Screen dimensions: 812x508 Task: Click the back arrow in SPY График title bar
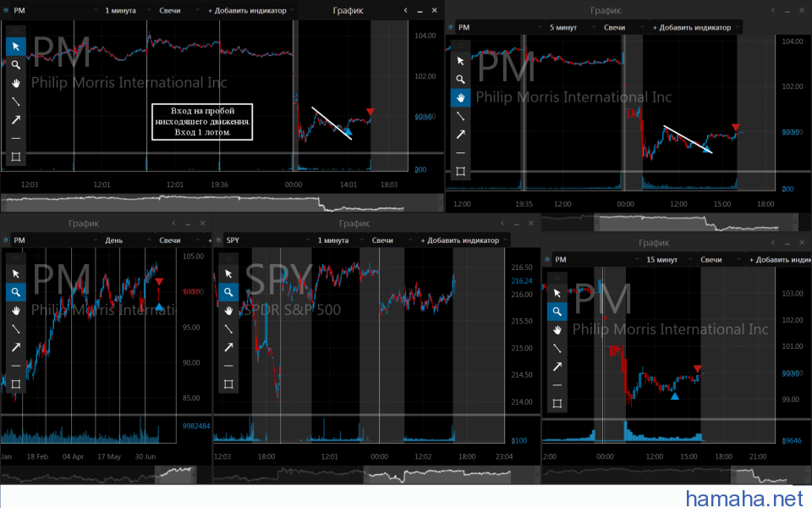pos(502,224)
